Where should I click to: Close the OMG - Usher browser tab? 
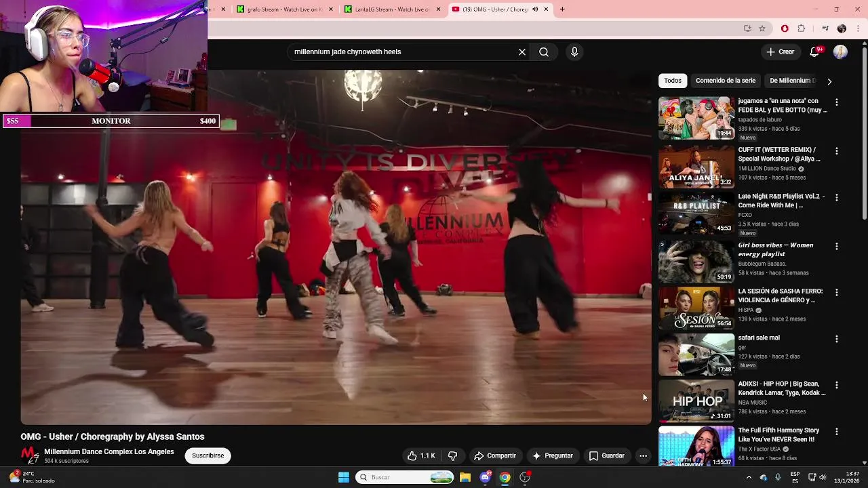point(545,9)
